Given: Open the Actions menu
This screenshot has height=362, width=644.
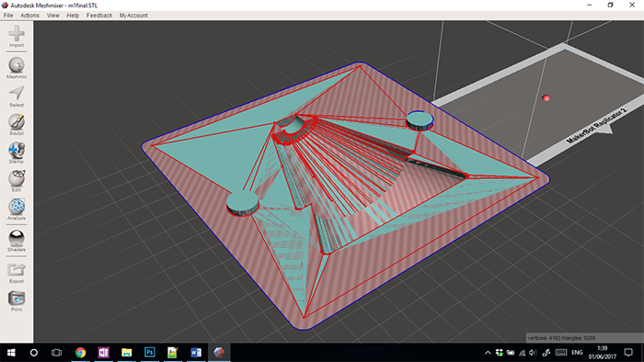Looking at the screenshot, I should [30, 16].
